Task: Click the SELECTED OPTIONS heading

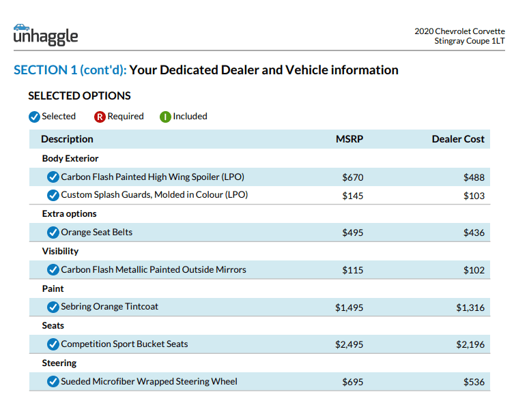Action: tap(79, 96)
